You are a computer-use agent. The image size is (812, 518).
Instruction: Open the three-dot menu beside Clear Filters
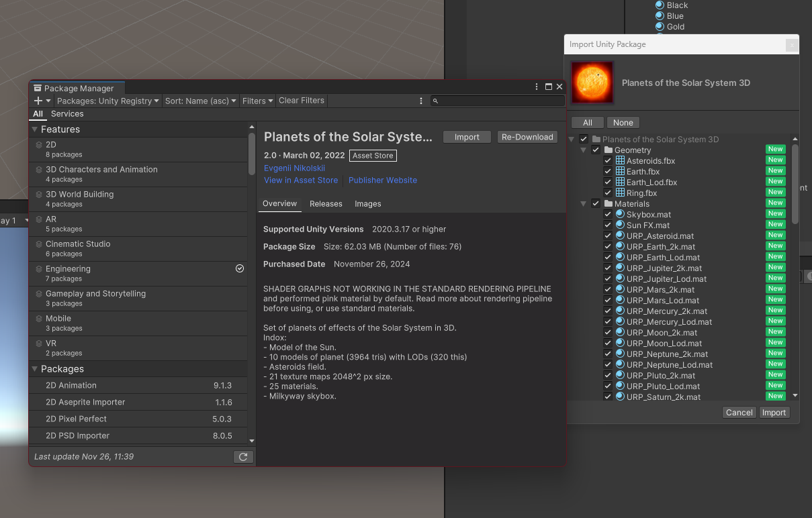(x=421, y=101)
